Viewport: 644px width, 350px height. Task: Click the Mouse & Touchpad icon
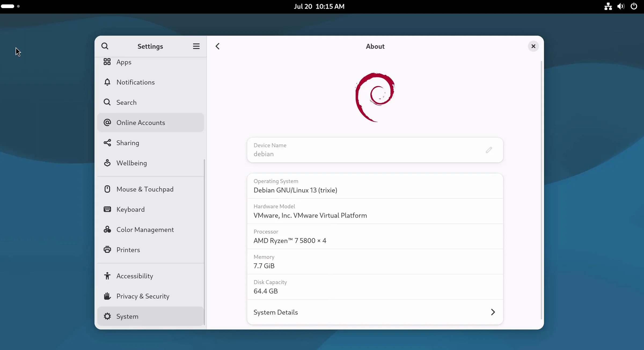point(107,189)
